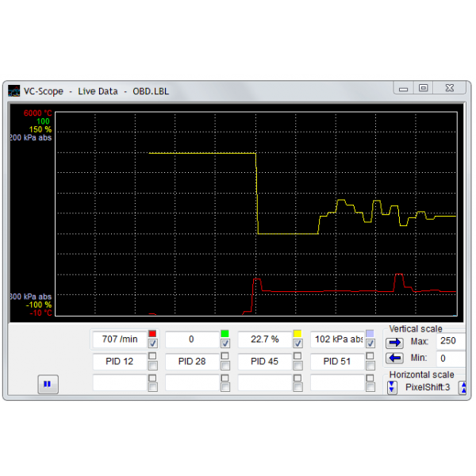Click the small color box beside PID 28
This screenshot has width=476, height=476.
(225, 355)
